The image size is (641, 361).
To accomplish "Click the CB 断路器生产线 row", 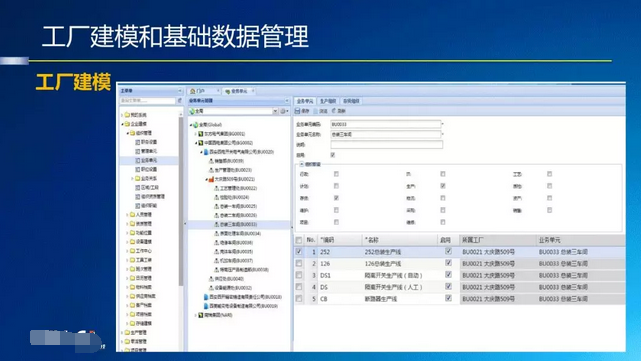I will coord(459,299).
